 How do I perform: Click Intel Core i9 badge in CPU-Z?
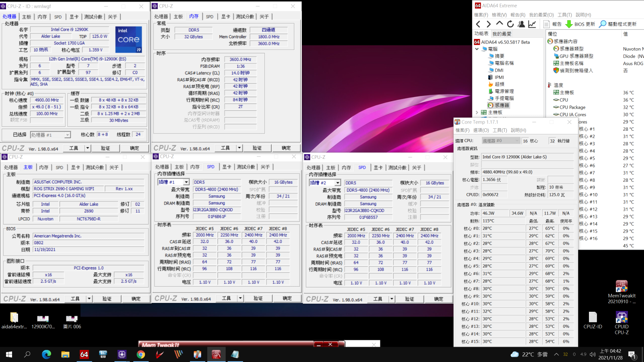point(129,39)
